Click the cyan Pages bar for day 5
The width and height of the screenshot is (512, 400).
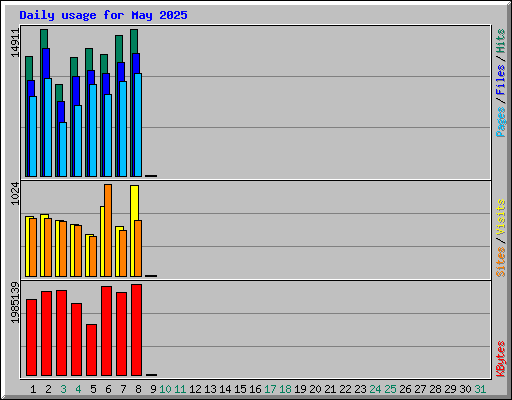click(x=93, y=130)
